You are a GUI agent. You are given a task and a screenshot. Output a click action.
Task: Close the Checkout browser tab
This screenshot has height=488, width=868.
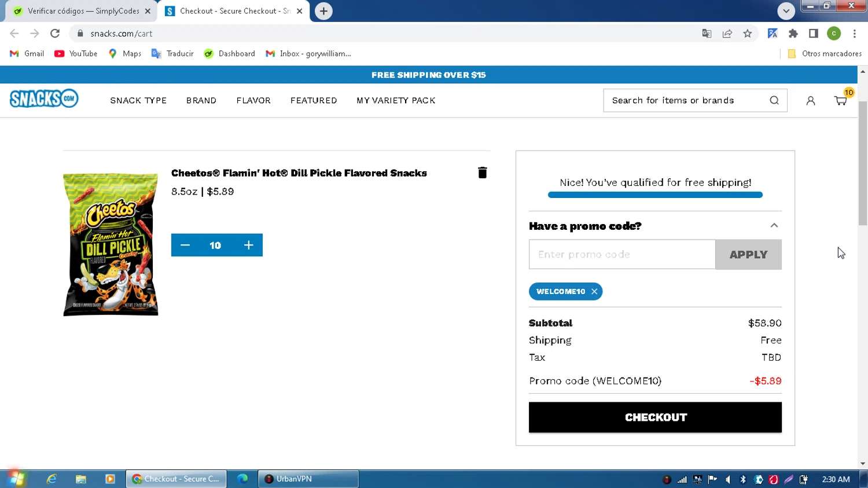click(x=300, y=11)
